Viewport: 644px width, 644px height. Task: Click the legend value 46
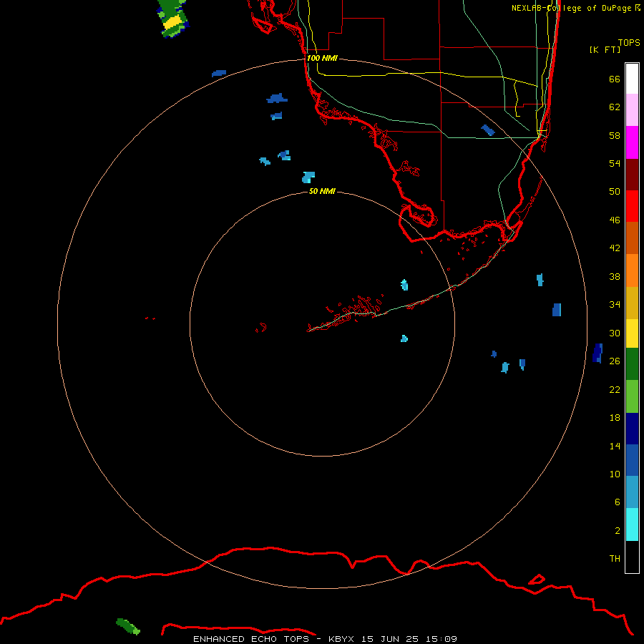click(615, 220)
